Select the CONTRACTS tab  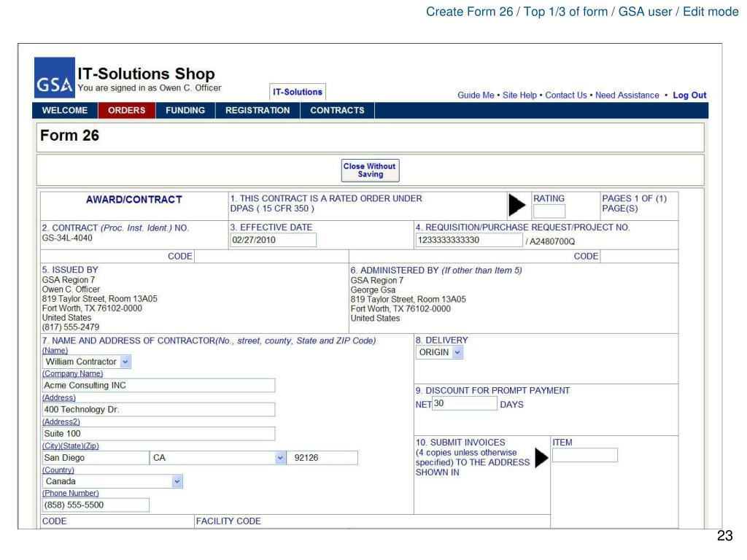337,111
